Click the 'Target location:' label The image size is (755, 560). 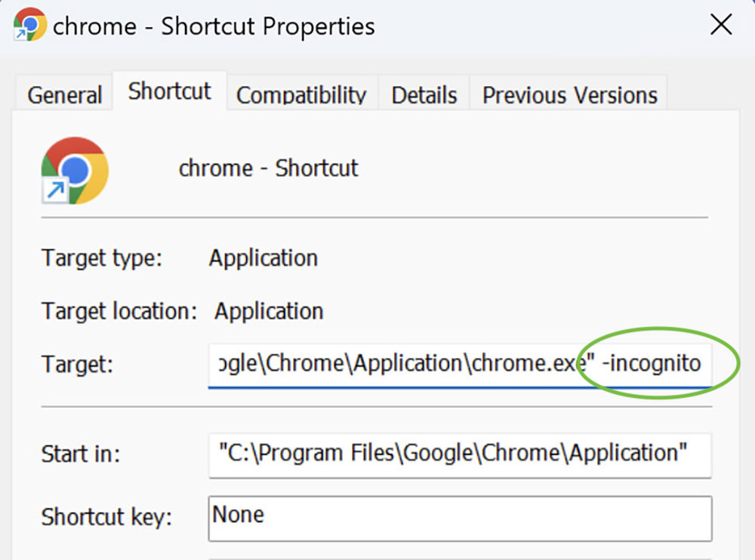119,311
